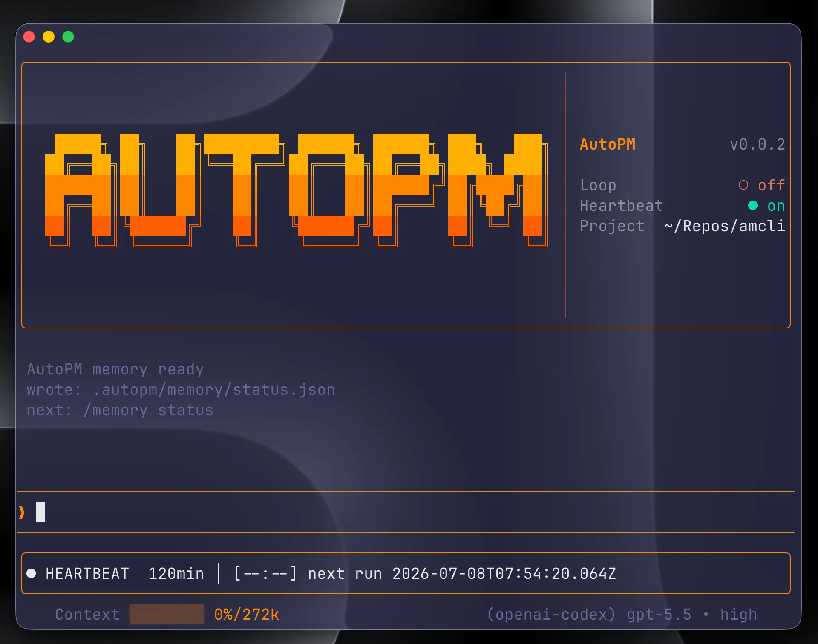Image resolution: width=818 pixels, height=644 pixels.
Task: Click the '(openai-codex)' provider text
Action: (x=551, y=615)
